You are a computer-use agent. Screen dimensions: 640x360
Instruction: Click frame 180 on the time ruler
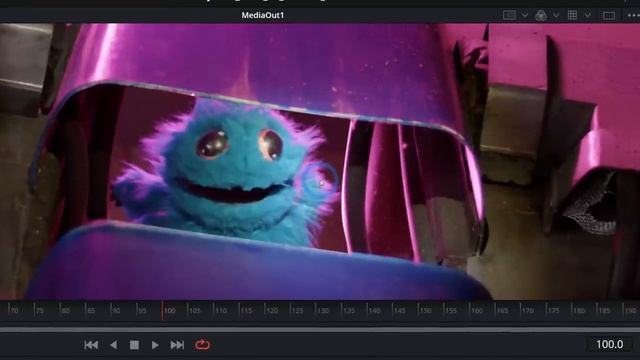pos(579,311)
